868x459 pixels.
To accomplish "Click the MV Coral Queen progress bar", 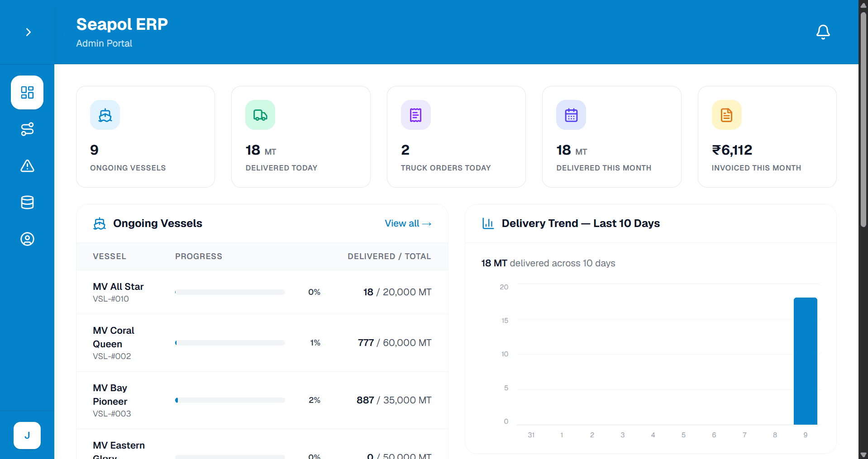I will [230, 343].
